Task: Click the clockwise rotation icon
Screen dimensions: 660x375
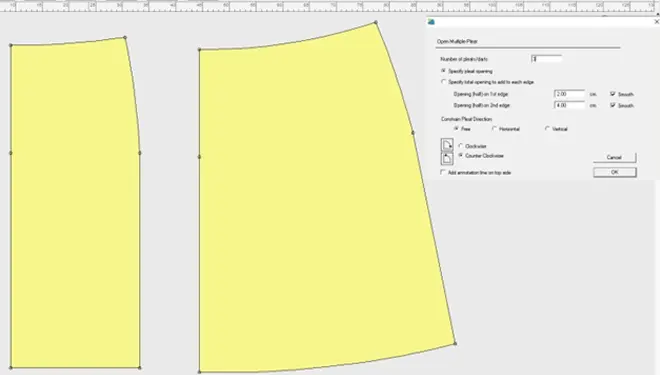Action: point(447,145)
